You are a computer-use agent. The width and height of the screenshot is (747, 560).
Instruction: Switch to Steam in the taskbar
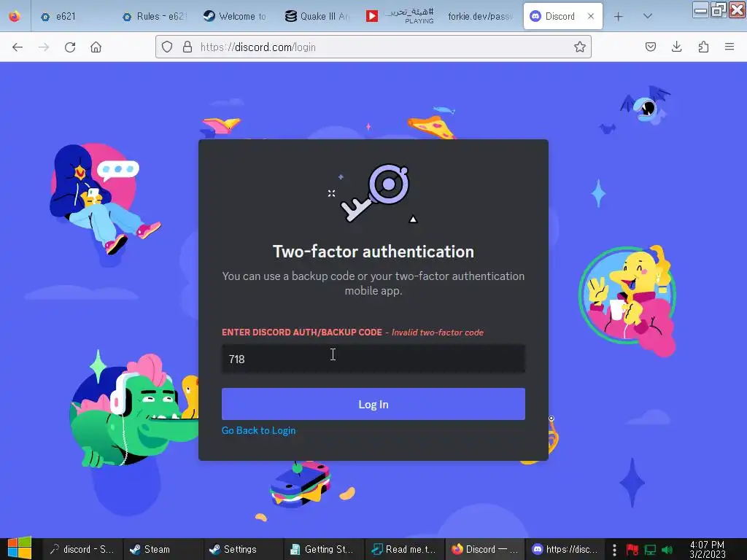point(163,549)
